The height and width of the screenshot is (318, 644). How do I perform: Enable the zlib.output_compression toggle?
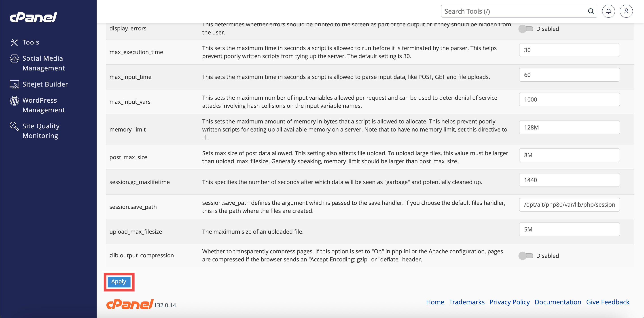click(x=525, y=256)
